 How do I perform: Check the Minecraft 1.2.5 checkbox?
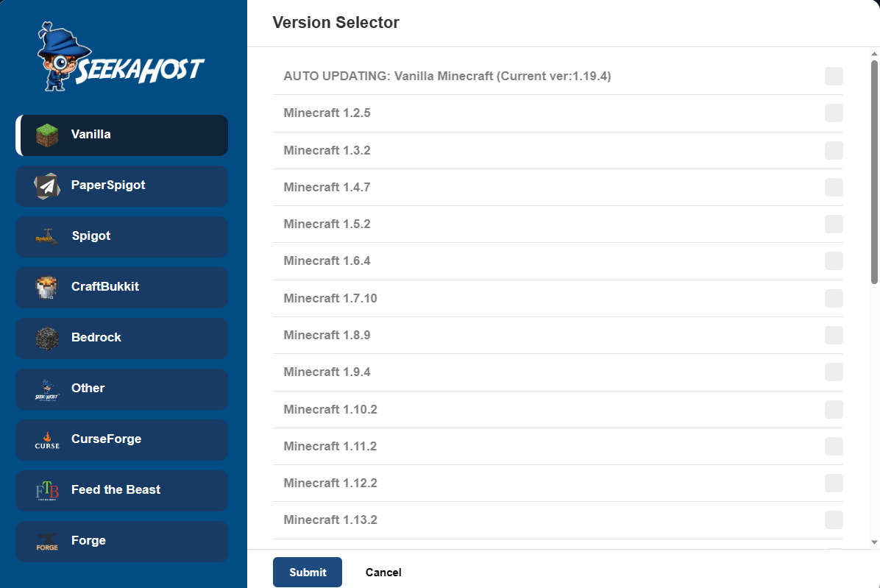click(x=834, y=113)
